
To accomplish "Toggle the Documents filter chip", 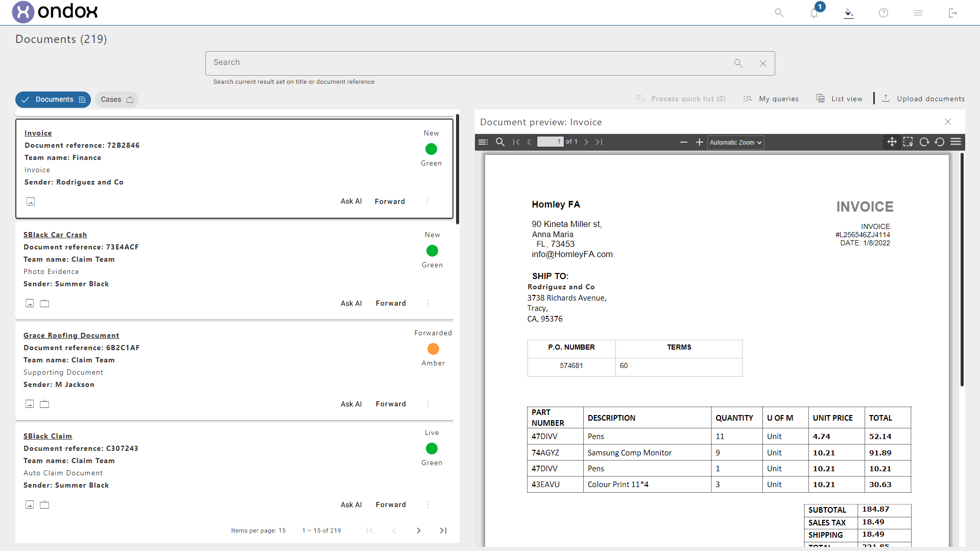I will 53,100.
